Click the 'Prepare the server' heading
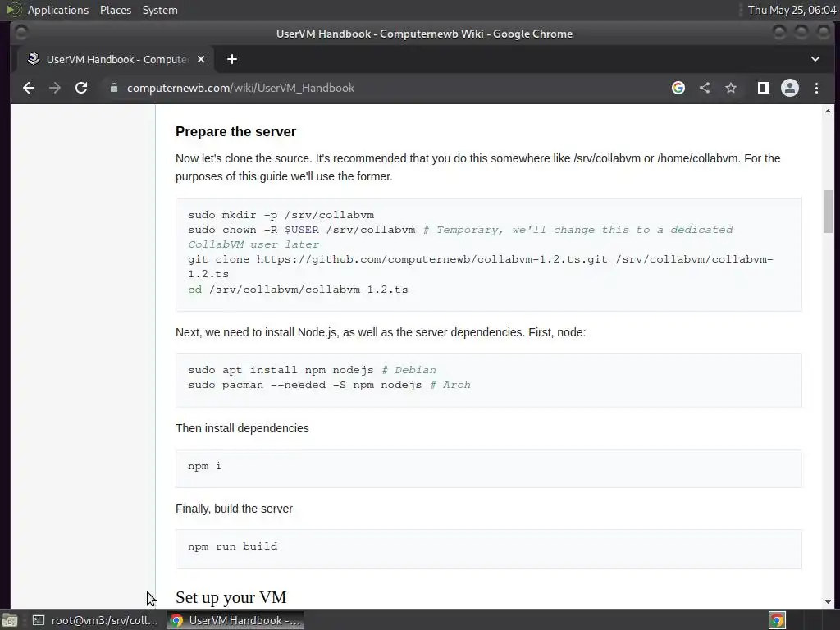Viewport: 840px width, 630px height. [235, 132]
